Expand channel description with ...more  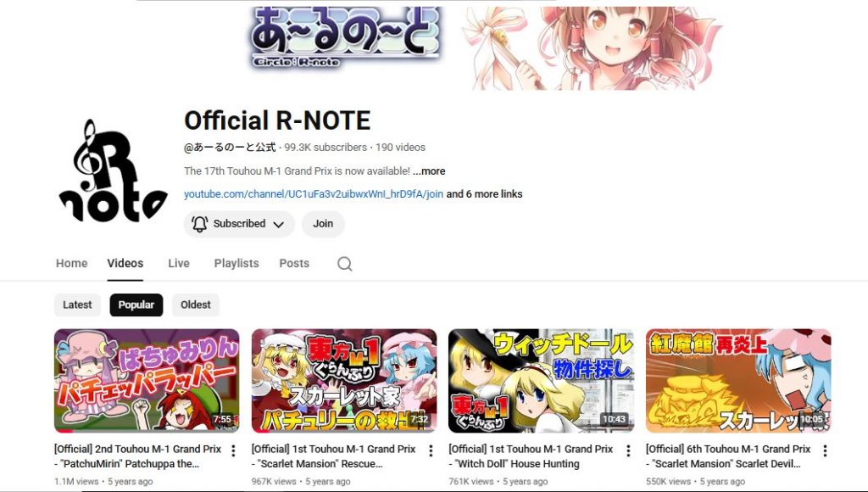click(429, 171)
